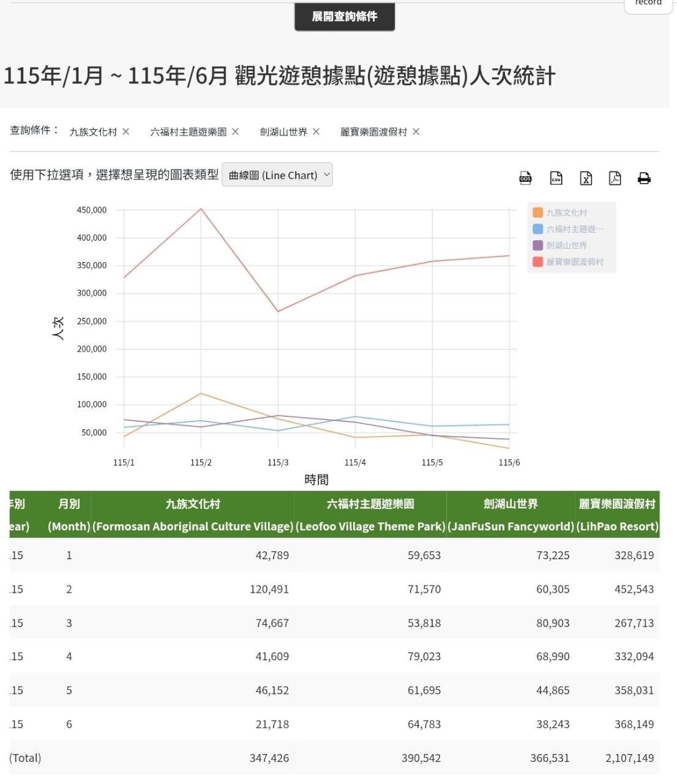The width and height of the screenshot is (677, 784).
Task: Sort by 月別 (Month) column header
Action: (x=69, y=515)
